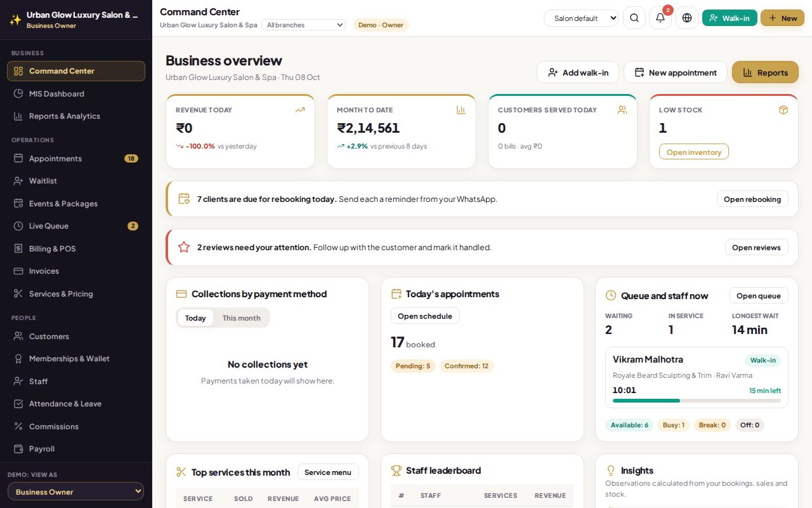Open Events & Packages in sidebar
This screenshot has width=812, height=508.
click(76, 203)
